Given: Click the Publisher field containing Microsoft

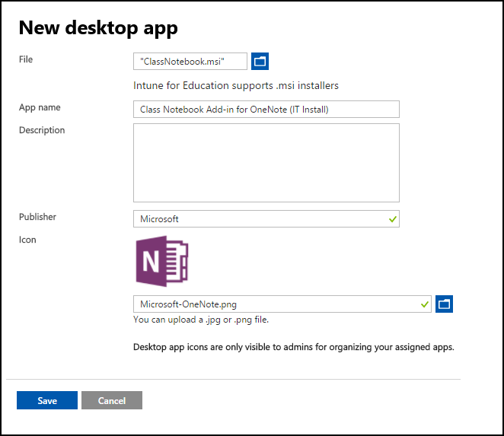Looking at the screenshot, I should coord(266,219).
